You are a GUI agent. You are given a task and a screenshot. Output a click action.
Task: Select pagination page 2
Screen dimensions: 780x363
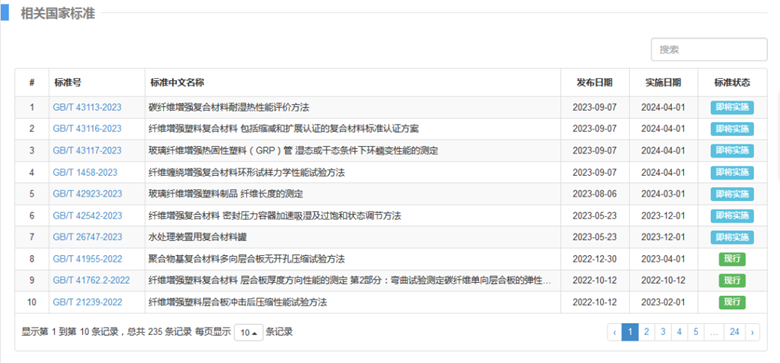tap(646, 332)
